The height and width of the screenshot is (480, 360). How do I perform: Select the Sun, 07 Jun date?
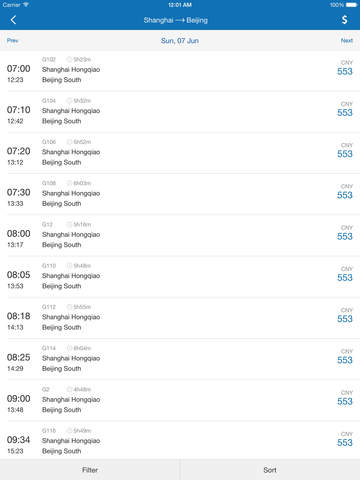[x=180, y=41]
